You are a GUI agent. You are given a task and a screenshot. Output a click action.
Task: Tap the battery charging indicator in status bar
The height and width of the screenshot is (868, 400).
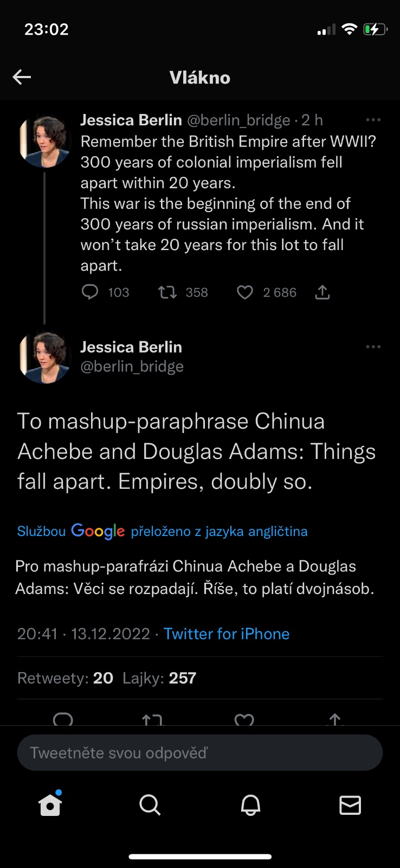tap(375, 29)
